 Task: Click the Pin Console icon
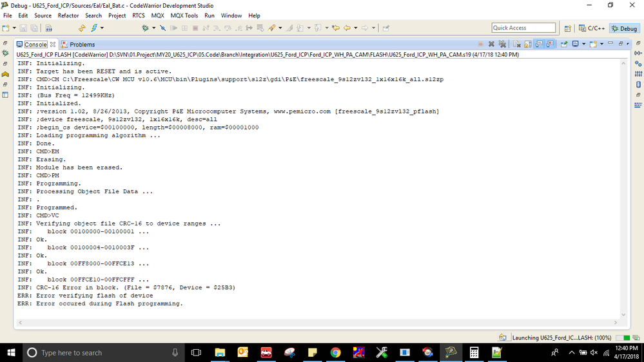coord(564,44)
